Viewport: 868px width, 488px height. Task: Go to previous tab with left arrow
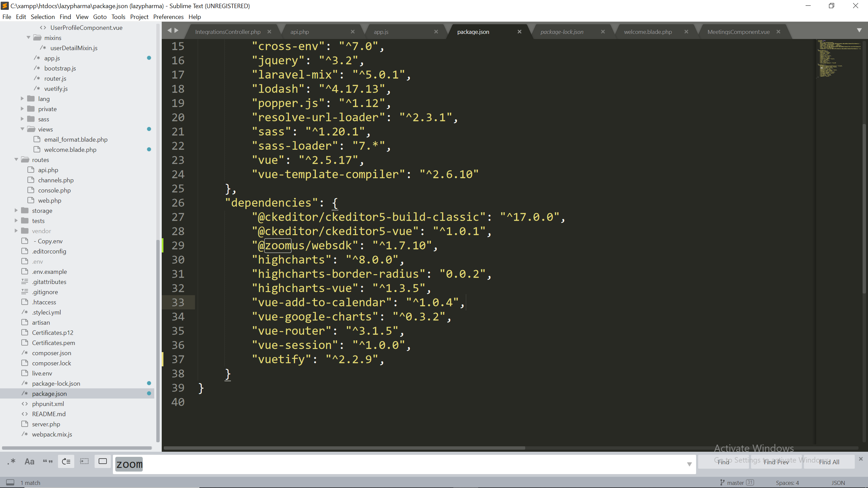pos(169,30)
